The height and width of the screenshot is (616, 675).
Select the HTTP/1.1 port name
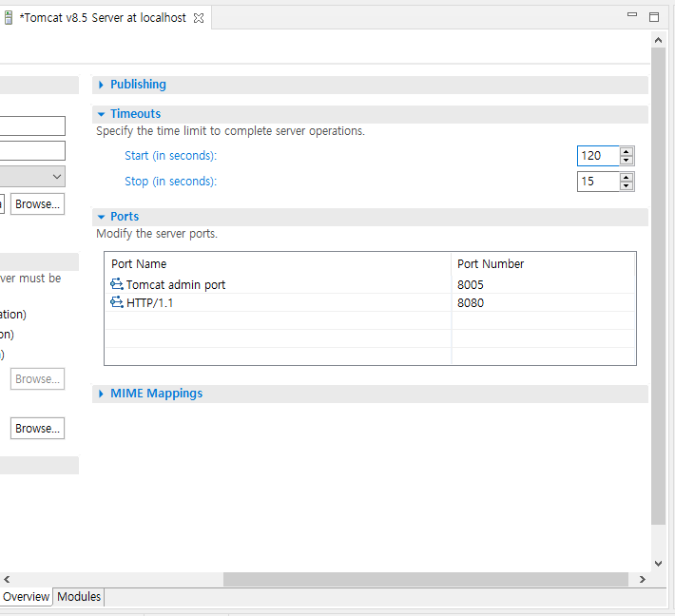[x=150, y=303]
